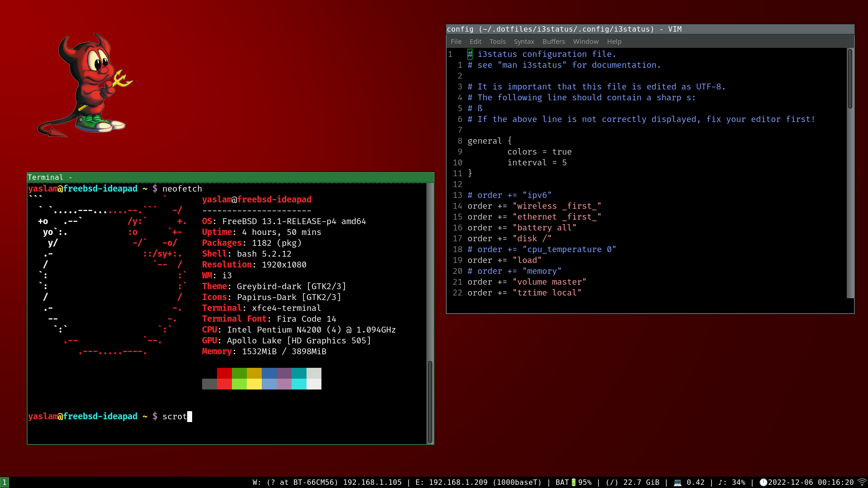This screenshot has height=488, width=868.
Task: Click the Resolution 1920x1080 line
Action: (x=254, y=265)
